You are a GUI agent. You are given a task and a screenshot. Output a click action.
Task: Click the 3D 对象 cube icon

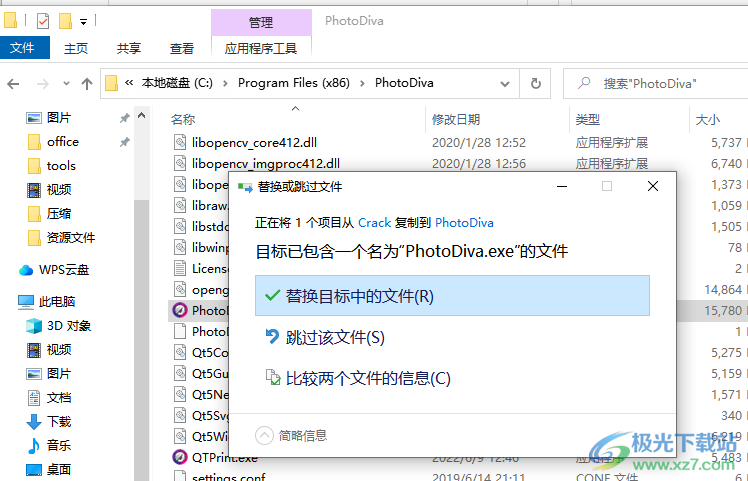click(34, 326)
